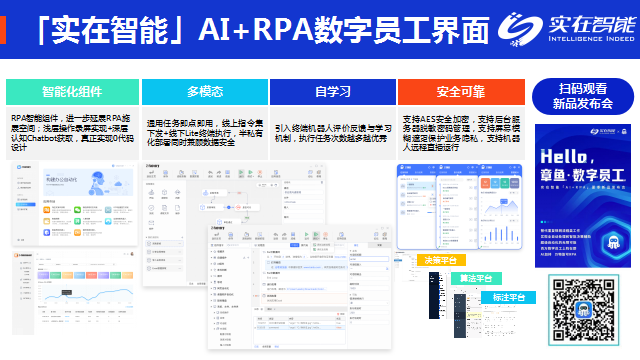Click the green Run icon in front designer window
This screenshot has height=360, width=640.
click(306, 235)
